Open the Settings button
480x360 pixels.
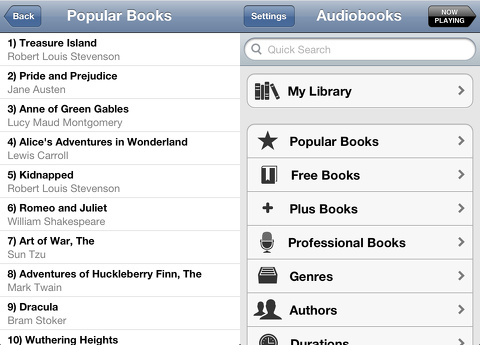point(269,16)
